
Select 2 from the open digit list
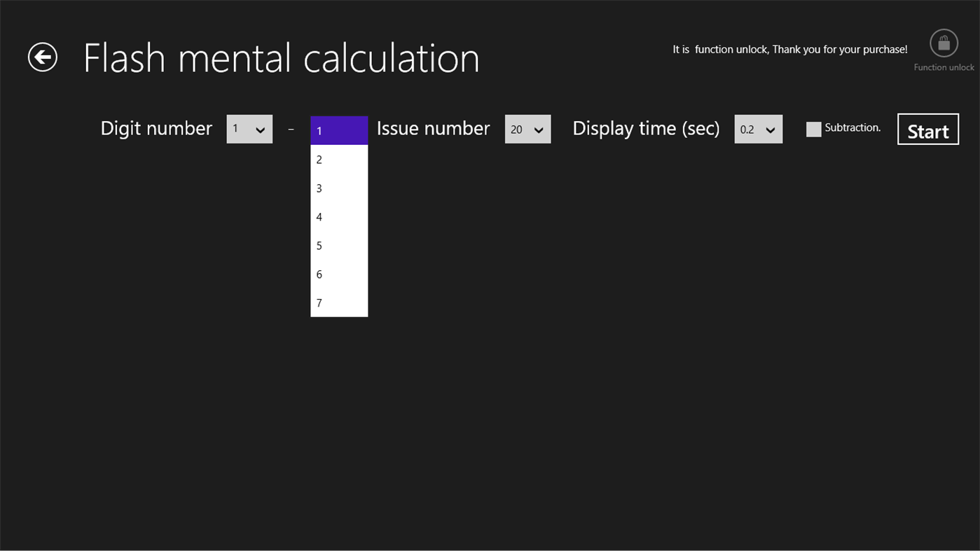click(338, 159)
